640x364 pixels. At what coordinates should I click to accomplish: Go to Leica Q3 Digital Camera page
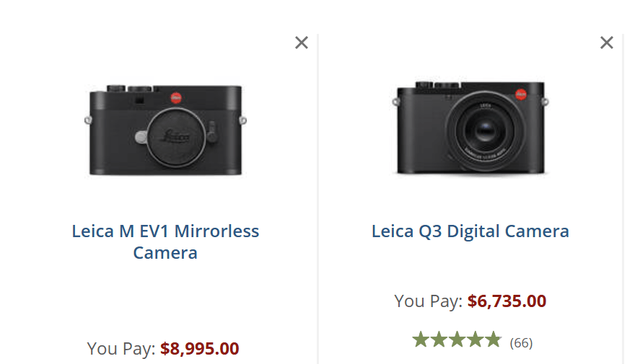[470, 231]
